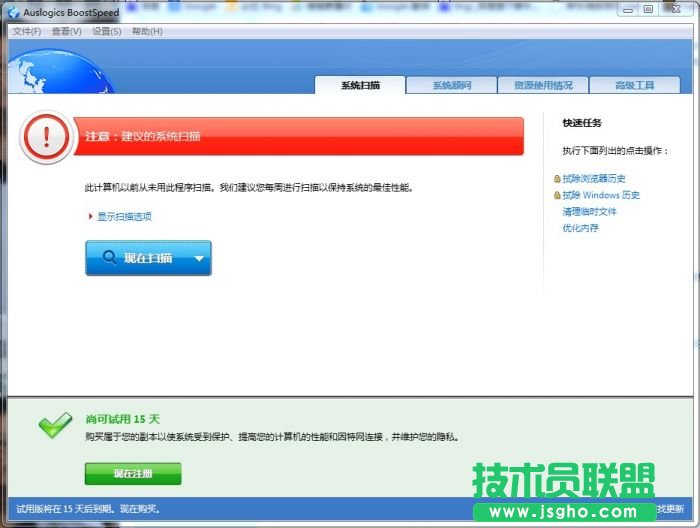
Task: Click the green checkmark trial icon
Action: (x=54, y=426)
